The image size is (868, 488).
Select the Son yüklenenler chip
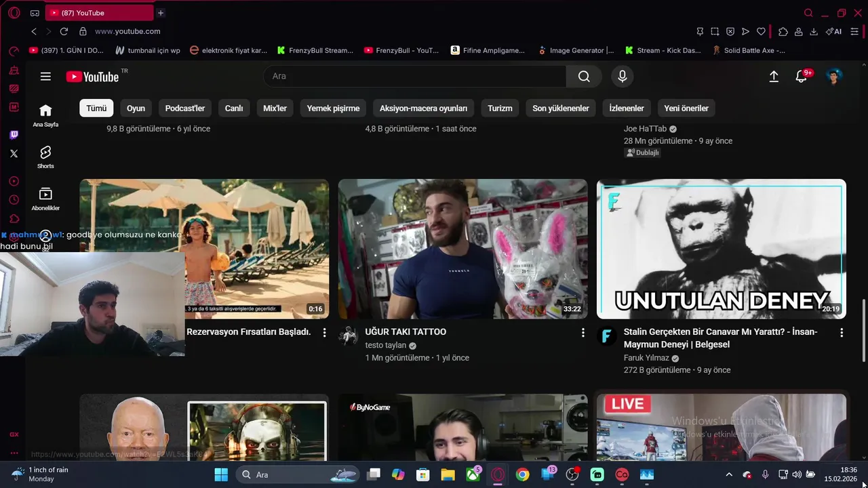coord(561,108)
